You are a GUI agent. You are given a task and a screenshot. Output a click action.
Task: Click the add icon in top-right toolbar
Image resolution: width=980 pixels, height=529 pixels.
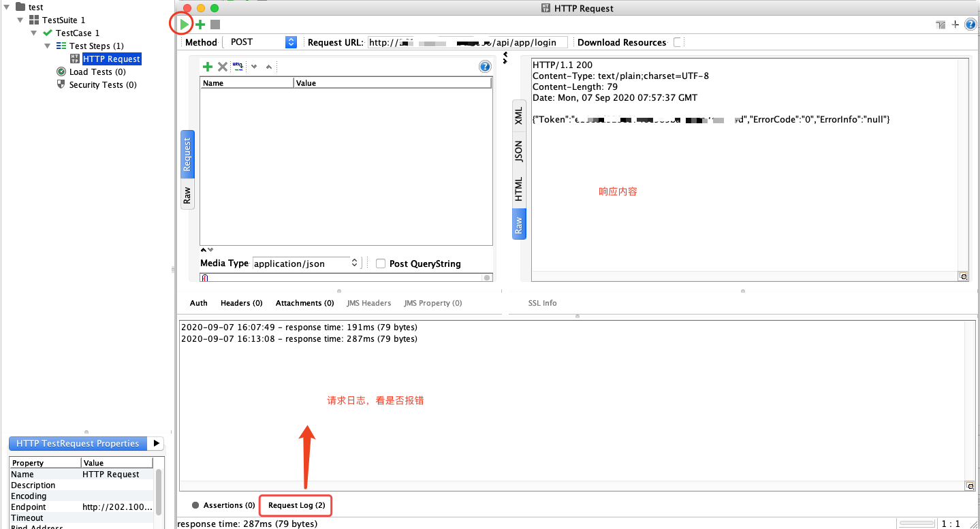pos(956,24)
